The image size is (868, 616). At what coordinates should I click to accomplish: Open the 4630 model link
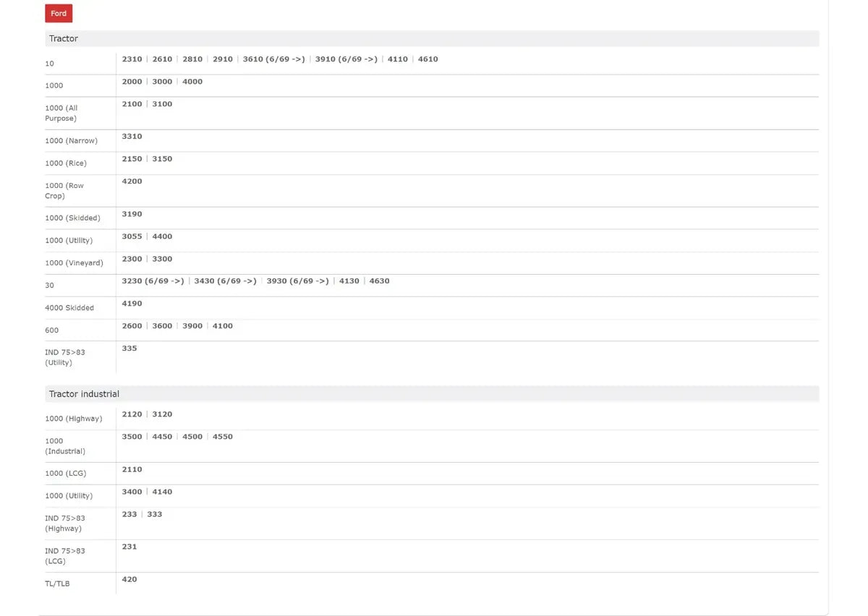tap(380, 281)
